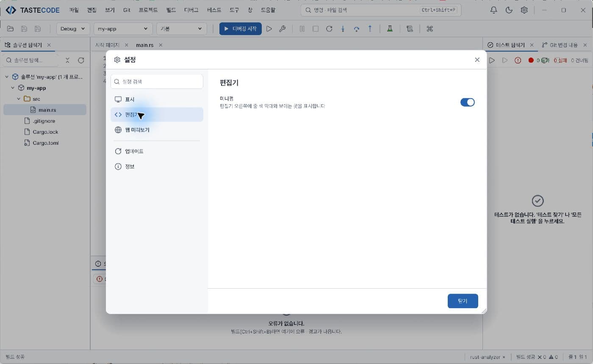Open the 파일 menu

[x=74, y=10]
